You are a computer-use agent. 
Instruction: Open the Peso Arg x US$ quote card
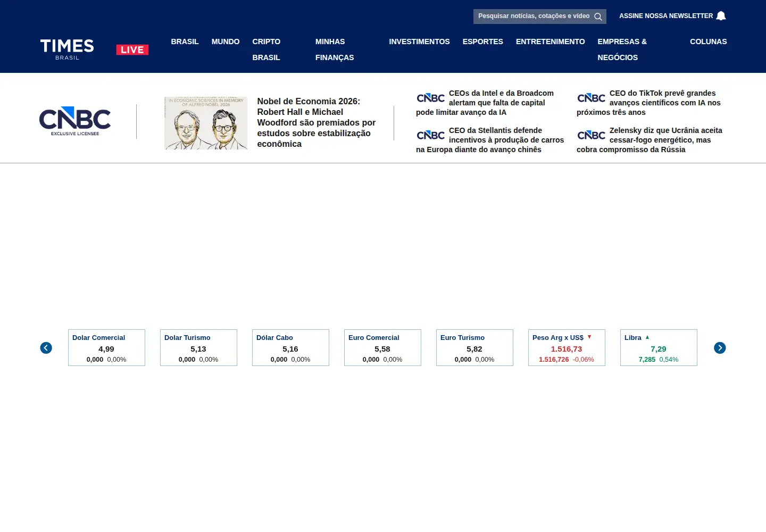coord(567,348)
